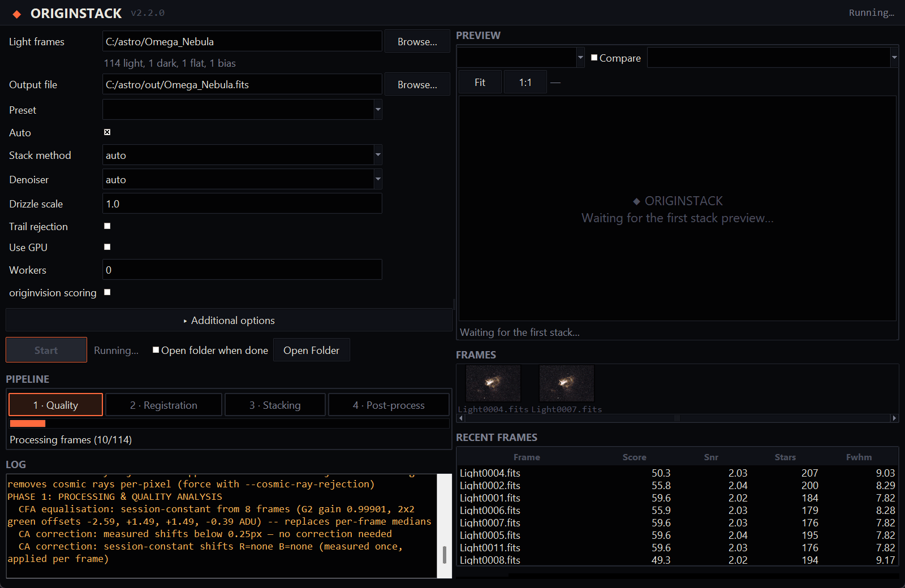Screen dimensions: 905x588
Task: Click the Running... status in header
Action: click(x=872, y=12)
